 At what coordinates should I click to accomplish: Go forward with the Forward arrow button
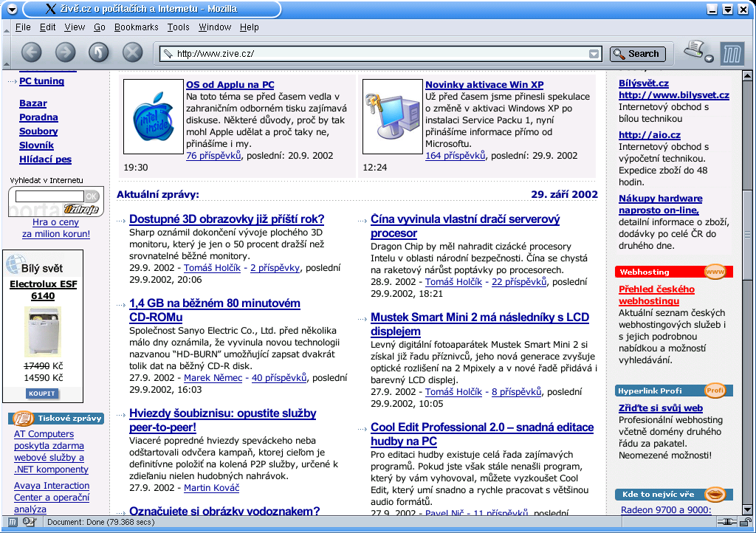tap(65, 52)
